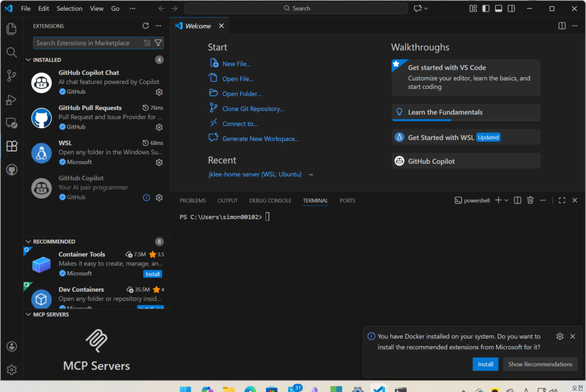Open the Explorer view in activity bar
Screen dimensions: 586x392
[x=11, y=29]
